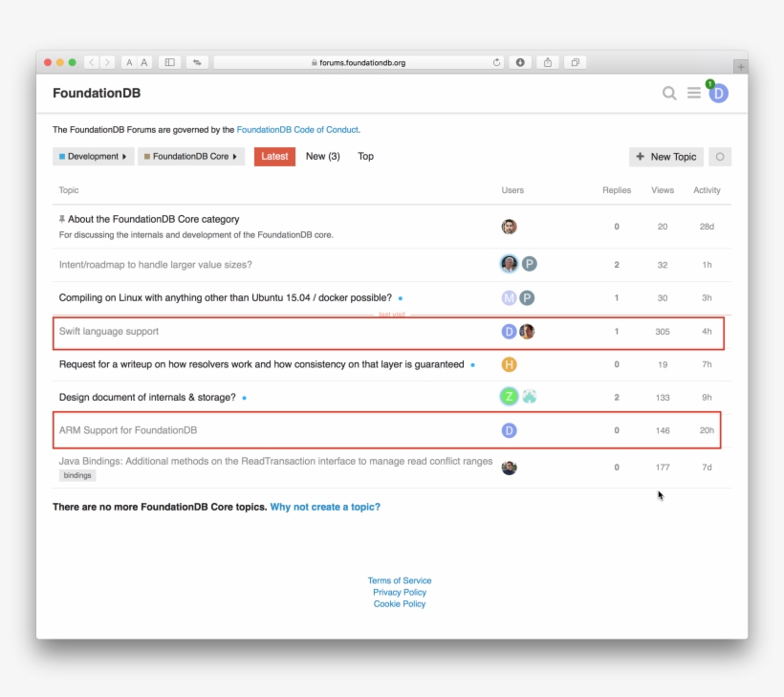Switch to the New (3) tab

[x=322, y=157]
